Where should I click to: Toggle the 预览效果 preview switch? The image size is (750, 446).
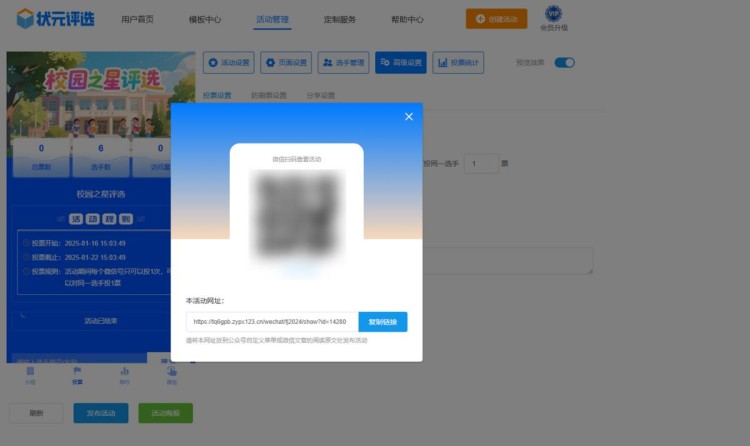point(565,63)
